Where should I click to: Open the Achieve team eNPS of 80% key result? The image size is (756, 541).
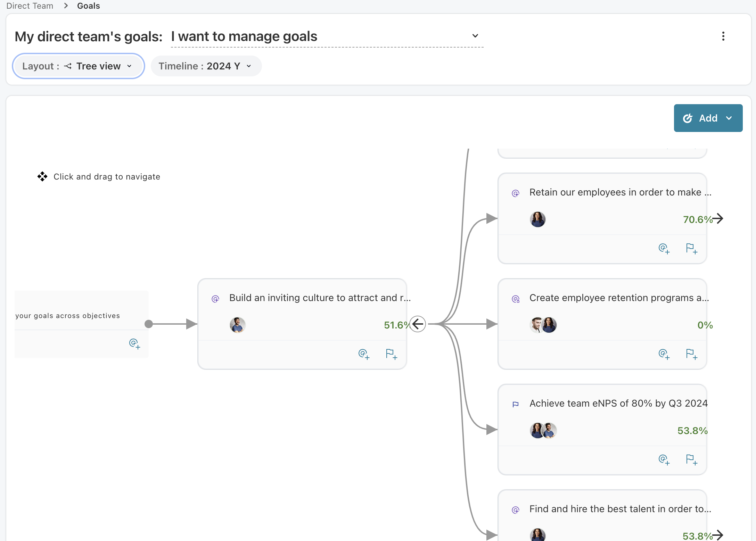pyautogui.click(x=618, y=403)
